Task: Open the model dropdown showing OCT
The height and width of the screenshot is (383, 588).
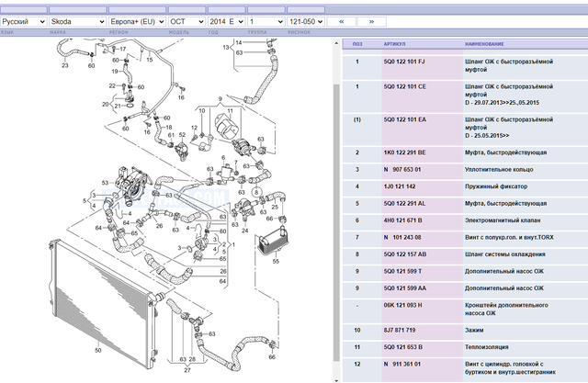Action: 187,22
